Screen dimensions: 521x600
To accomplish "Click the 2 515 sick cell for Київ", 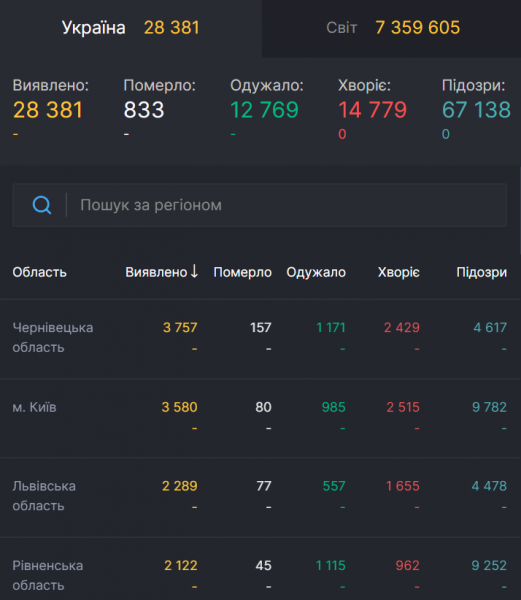I will [x=403, y=407].
